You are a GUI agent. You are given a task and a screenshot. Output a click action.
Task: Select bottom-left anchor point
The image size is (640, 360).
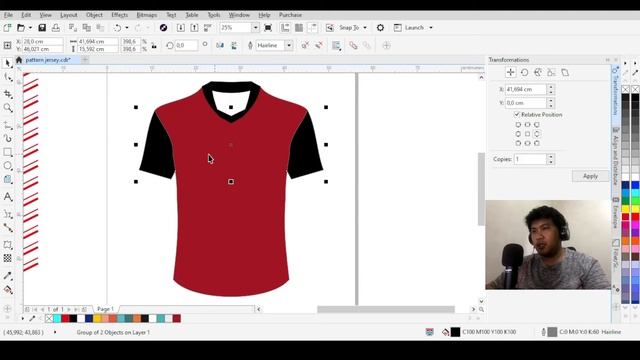click(518, 143)
